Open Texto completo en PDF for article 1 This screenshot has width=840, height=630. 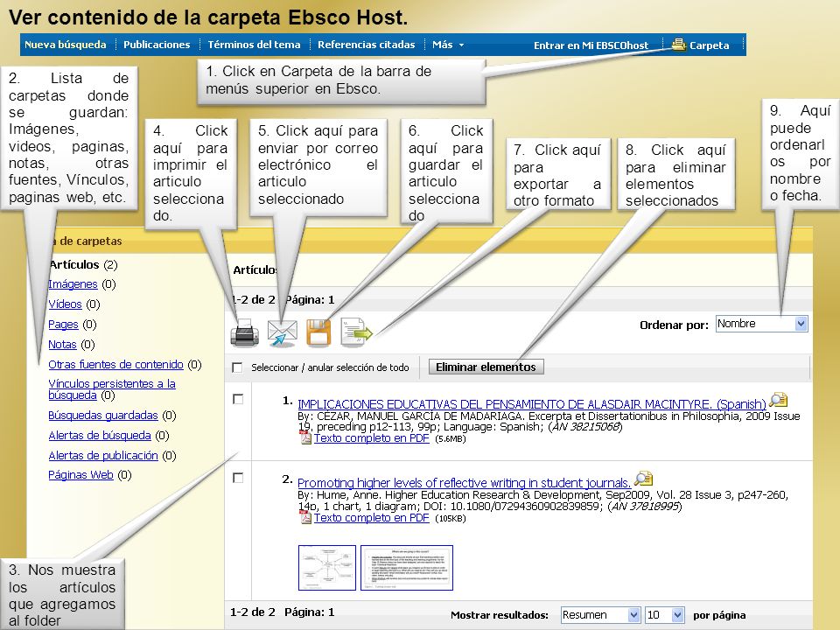tap(371, 437)
